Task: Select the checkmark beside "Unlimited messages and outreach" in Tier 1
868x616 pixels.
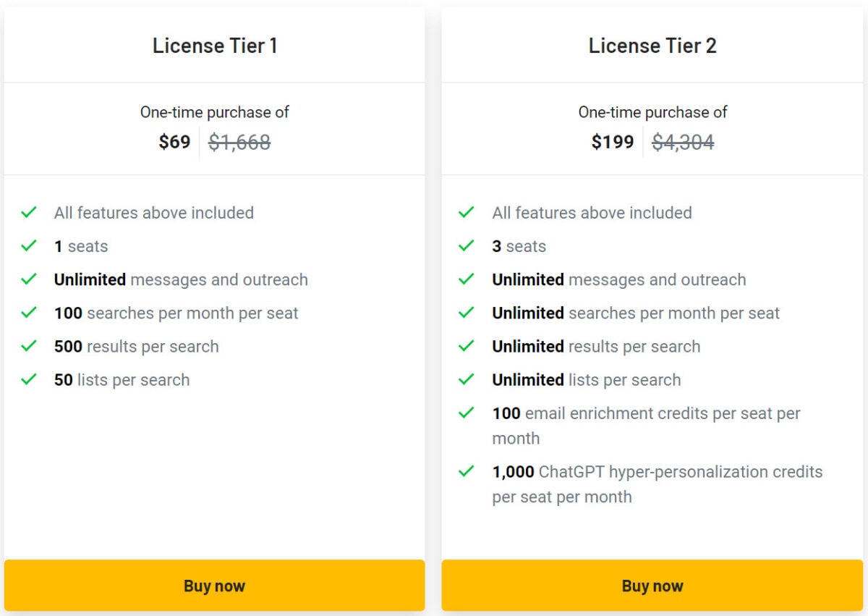Action: [29, 279]
